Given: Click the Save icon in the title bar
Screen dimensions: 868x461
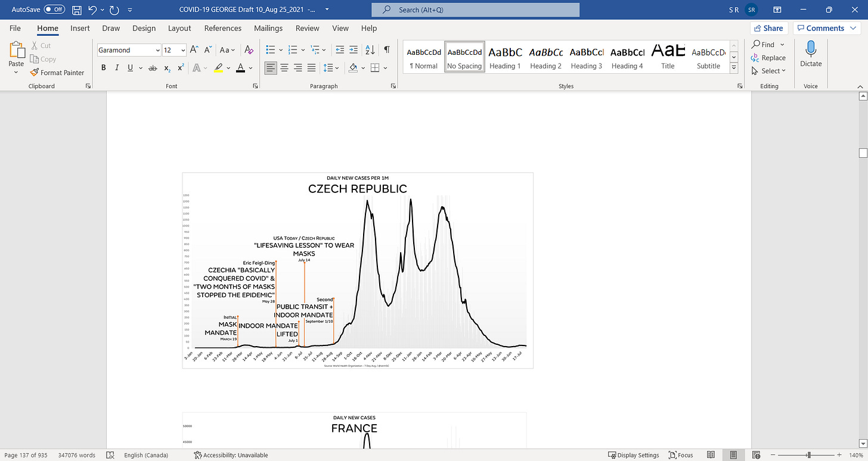Looking at the screenshot, I should (77, 10).
